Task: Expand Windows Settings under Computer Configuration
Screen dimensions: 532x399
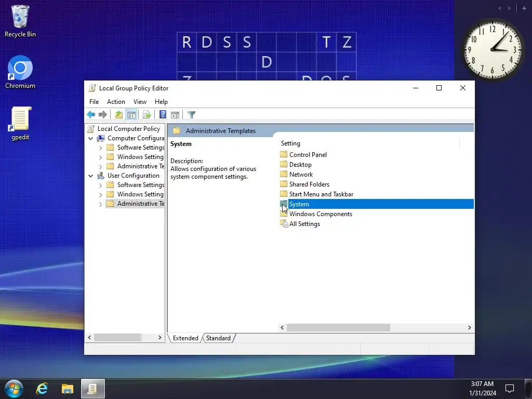Action: [100, 157]
